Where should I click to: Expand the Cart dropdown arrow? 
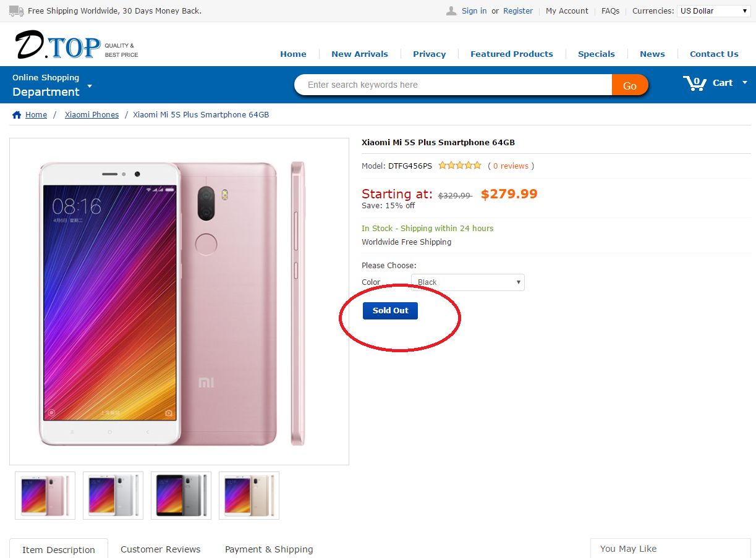(744, 83)
